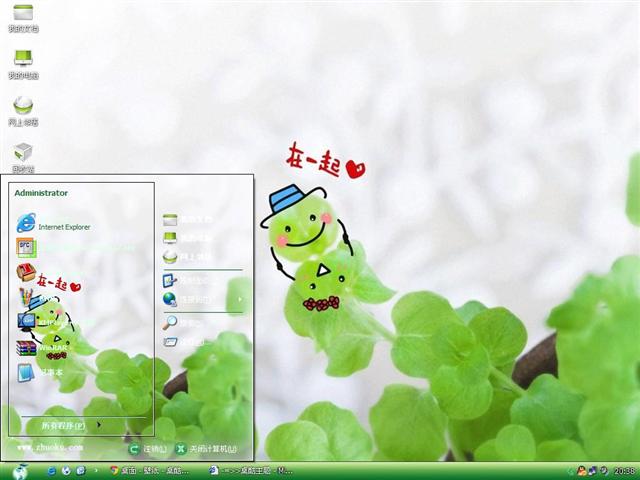Open the My Computer desktop icon
This screenshot has width=640, height=480.
pos(23,64)
